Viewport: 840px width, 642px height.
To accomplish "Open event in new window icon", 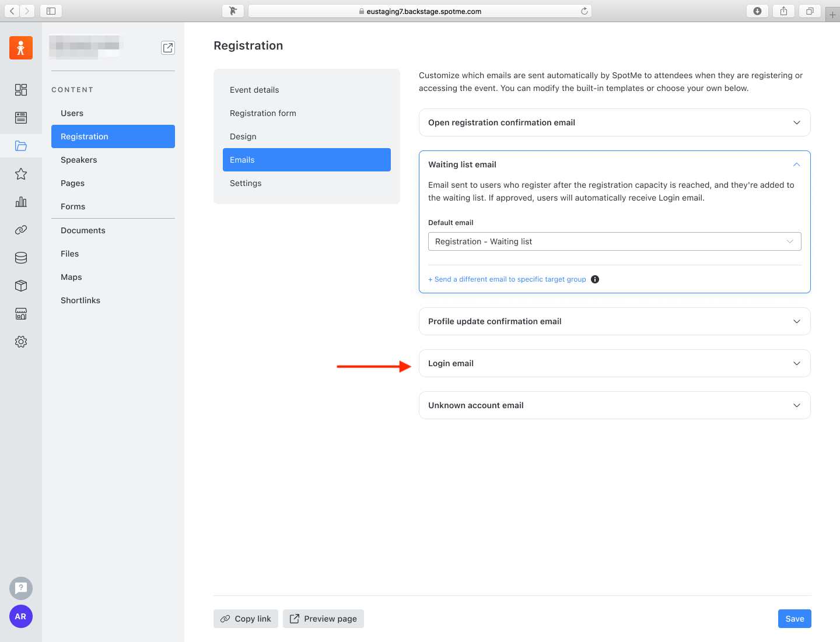I will coord(168,48).
